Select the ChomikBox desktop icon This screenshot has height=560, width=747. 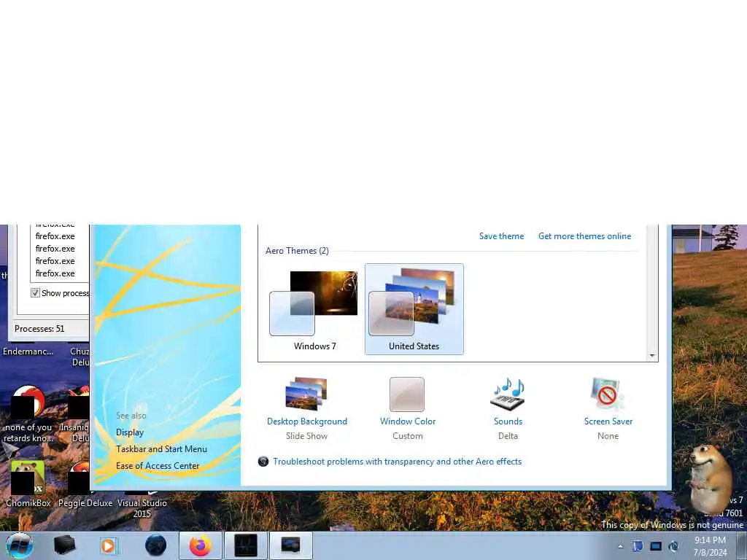click(28, 484)
